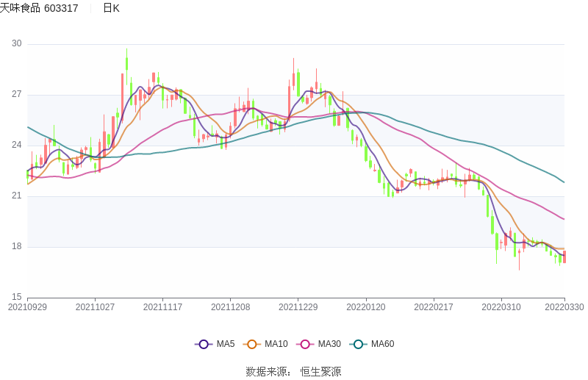Select the 20211229 date axis label
This screenshot has height=380, width=588.
[298, 307]
